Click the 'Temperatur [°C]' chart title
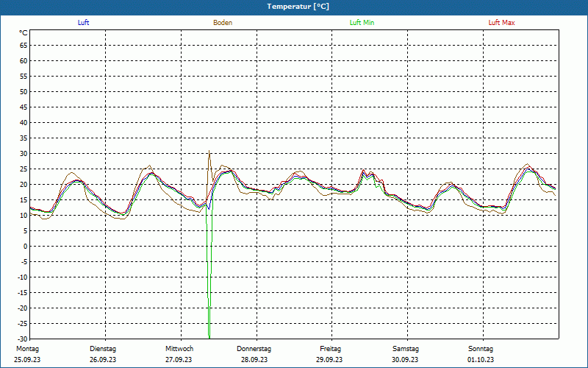The width and height of the screenshot is (588, 368). [298, 7]
